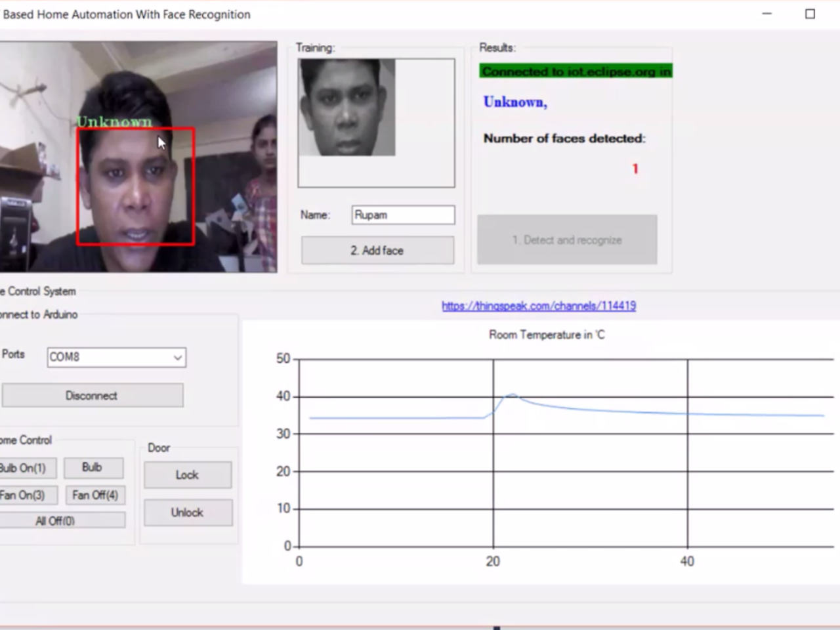Viewport: 840px width, 630px height.
Task: Click the Bulb button beside Bulb On(1)
Action: pyautogui.click(x=93, y=467)
